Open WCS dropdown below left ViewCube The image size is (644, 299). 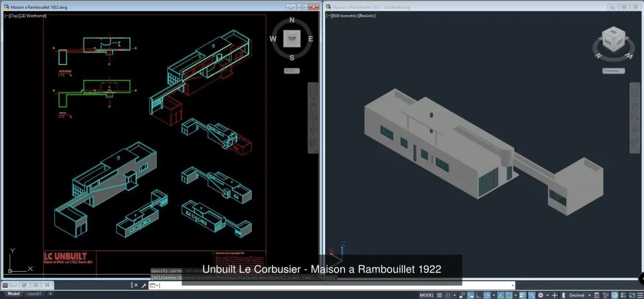(292, 71)
